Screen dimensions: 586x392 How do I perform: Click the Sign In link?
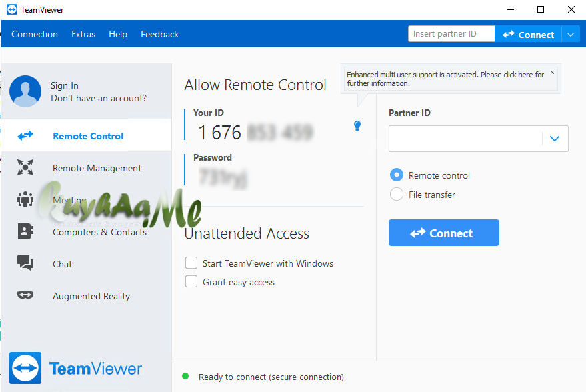pos(65,85)
